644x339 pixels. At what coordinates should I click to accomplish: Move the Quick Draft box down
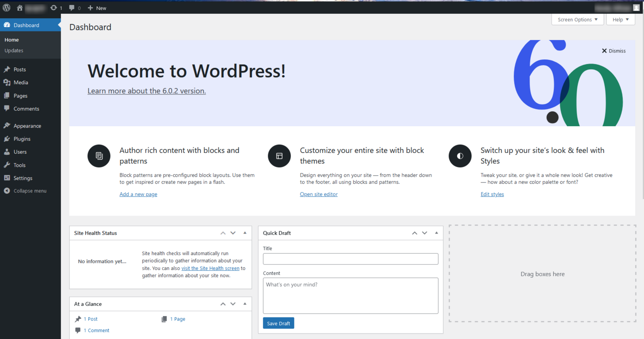(x=425, y=233)
